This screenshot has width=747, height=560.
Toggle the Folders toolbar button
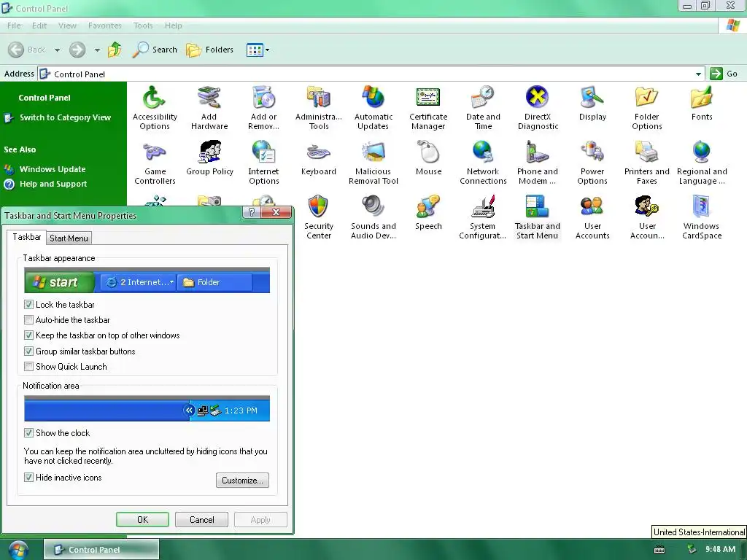coord(209,50)
